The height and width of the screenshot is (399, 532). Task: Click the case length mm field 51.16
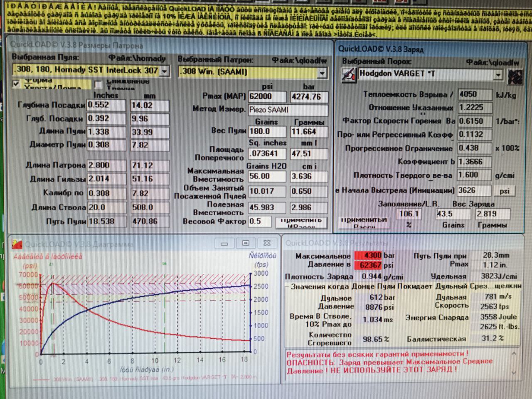(150, 179)
